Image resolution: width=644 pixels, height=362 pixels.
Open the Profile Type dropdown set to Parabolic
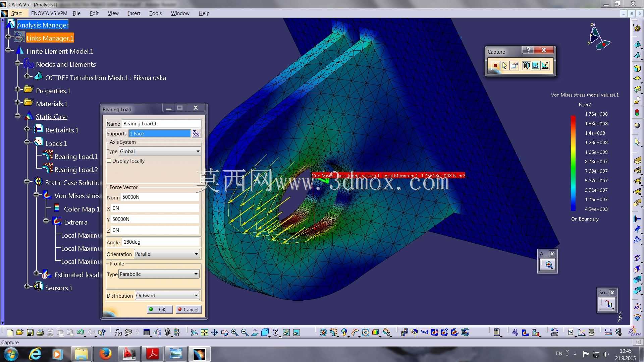(x=159, y=274)
